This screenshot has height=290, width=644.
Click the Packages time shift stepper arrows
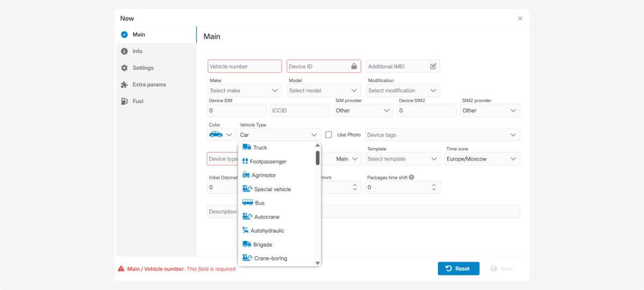[x=434, y=187]
